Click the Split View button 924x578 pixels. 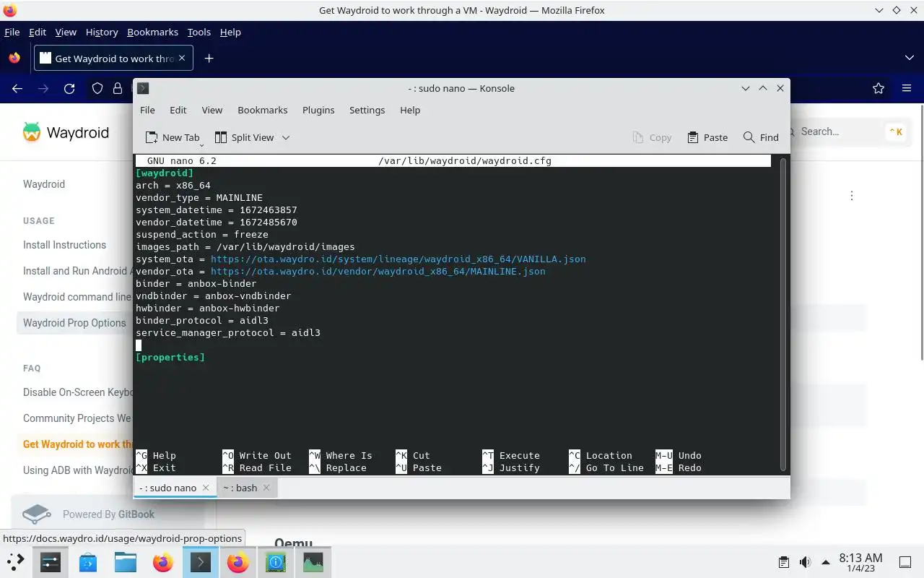pos(245,137)
